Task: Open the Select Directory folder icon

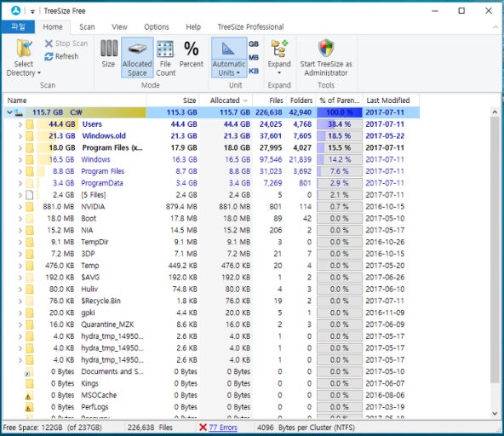Action: coord(25,49)
